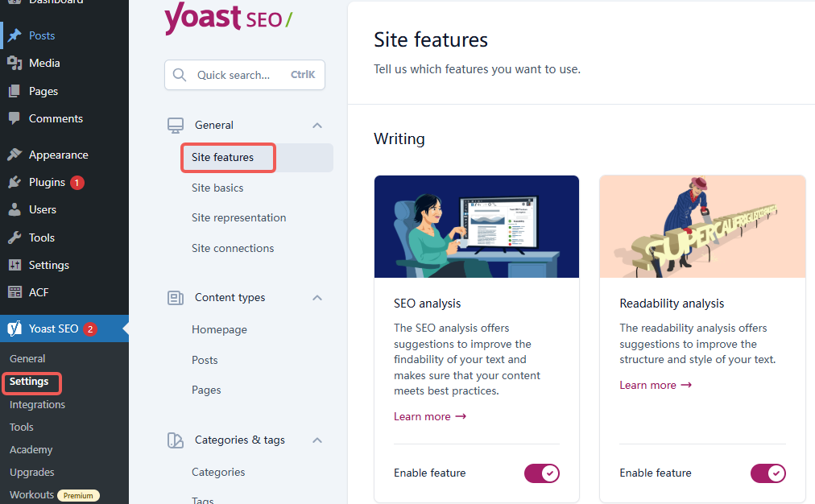Click the magnifier icon in Quick search
Image resolution: width=815 pixels, height=504 pixels.
click(x=180, y=75)
